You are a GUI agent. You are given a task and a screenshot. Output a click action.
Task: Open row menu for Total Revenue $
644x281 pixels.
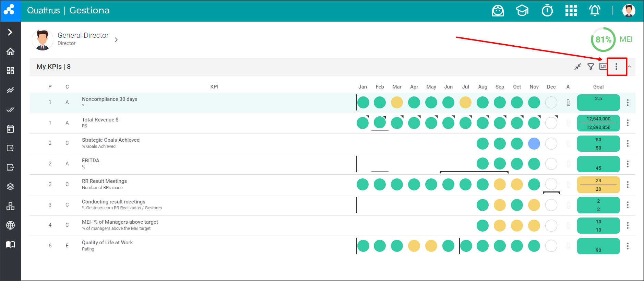(x=628, y=123)
